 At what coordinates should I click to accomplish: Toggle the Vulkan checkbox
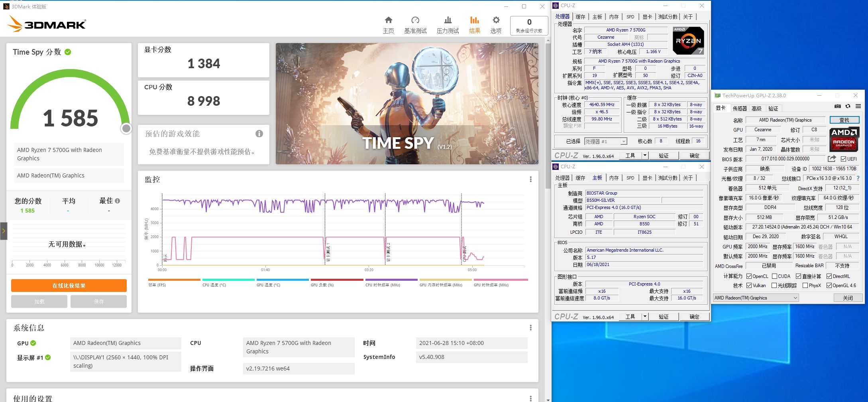coord(749,285)
